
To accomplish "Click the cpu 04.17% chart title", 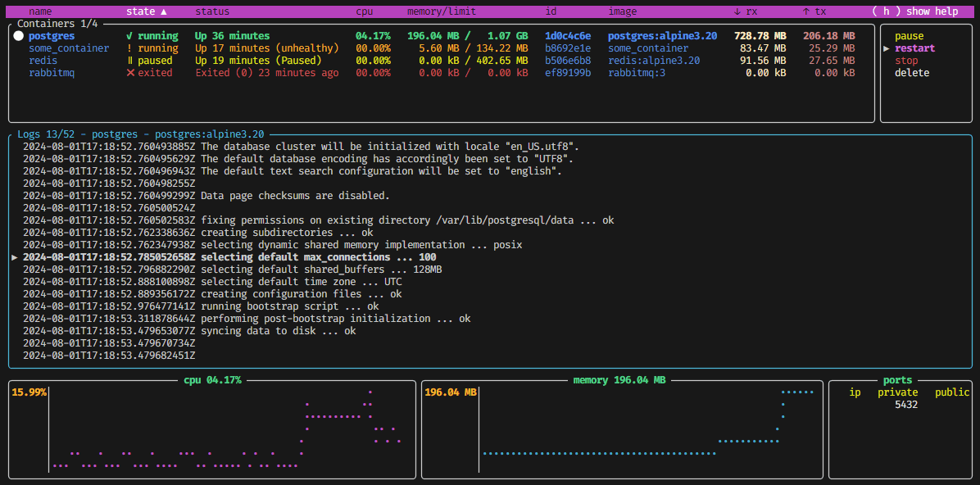I will 212,380.
